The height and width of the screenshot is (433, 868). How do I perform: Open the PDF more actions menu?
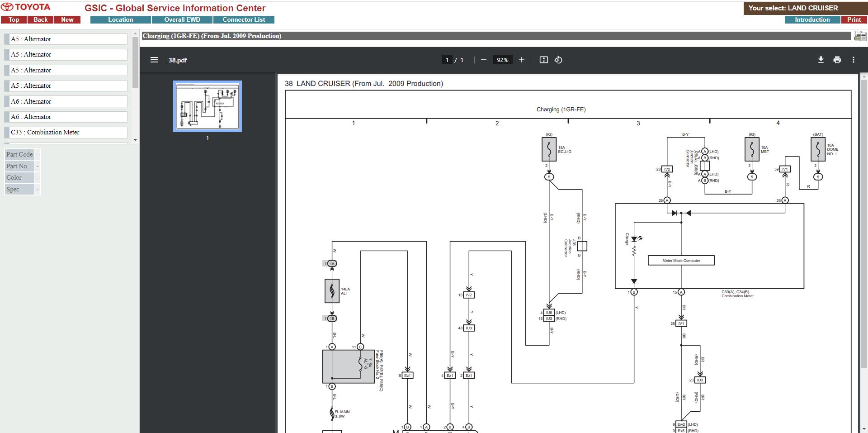click(x=854, y=60)
